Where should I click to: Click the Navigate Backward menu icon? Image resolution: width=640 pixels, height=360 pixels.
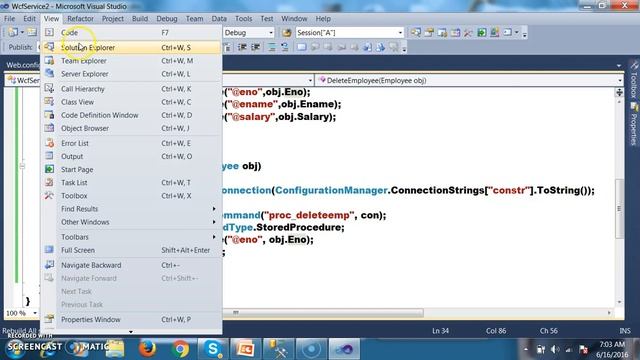(x=49, y=264)
